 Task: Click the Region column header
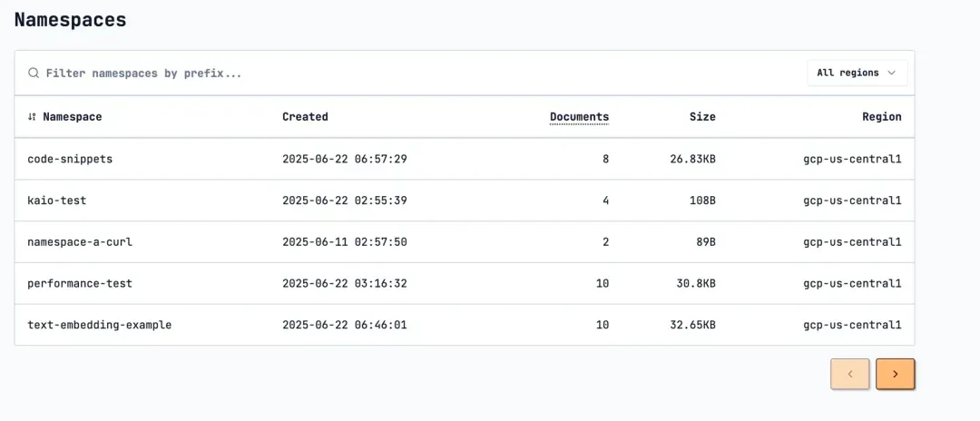(x=882, y=117)
